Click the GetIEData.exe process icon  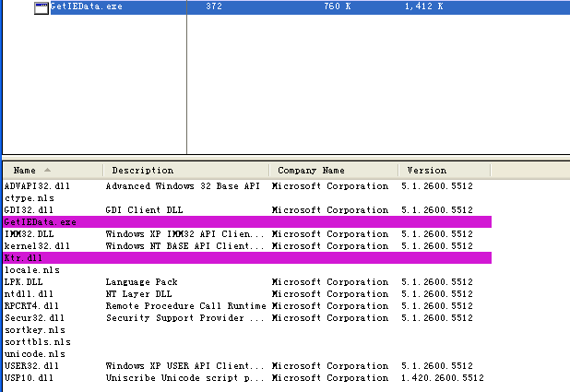42,7
